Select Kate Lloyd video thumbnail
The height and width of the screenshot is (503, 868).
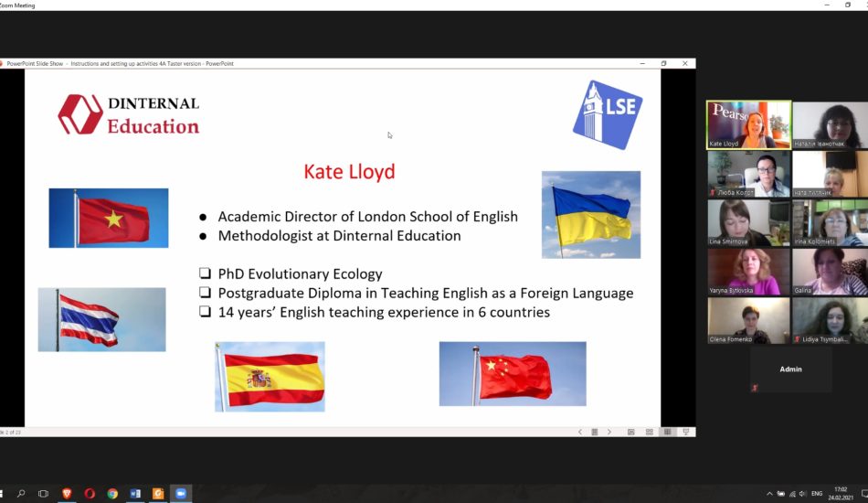(x=748, y=124)
